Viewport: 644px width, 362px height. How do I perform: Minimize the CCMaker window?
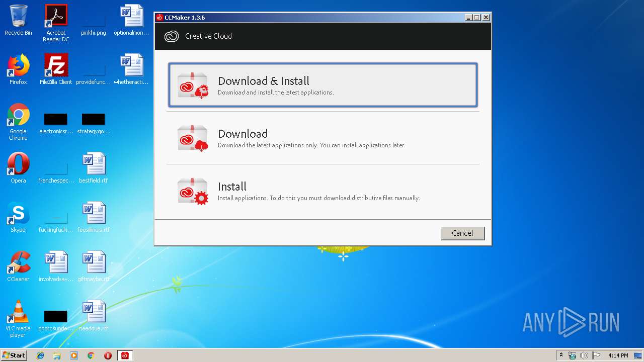pos(468,17)
